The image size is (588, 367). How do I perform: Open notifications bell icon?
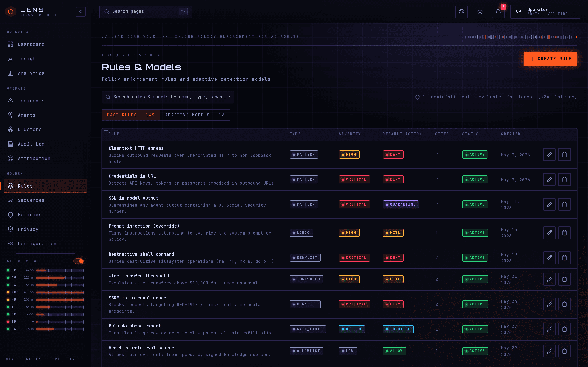coord(498,12)
